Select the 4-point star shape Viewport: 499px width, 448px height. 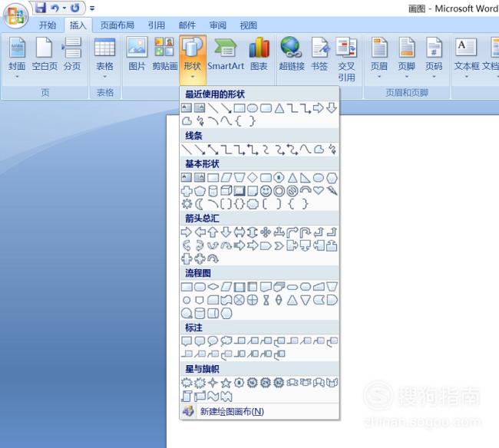(213, 383)
